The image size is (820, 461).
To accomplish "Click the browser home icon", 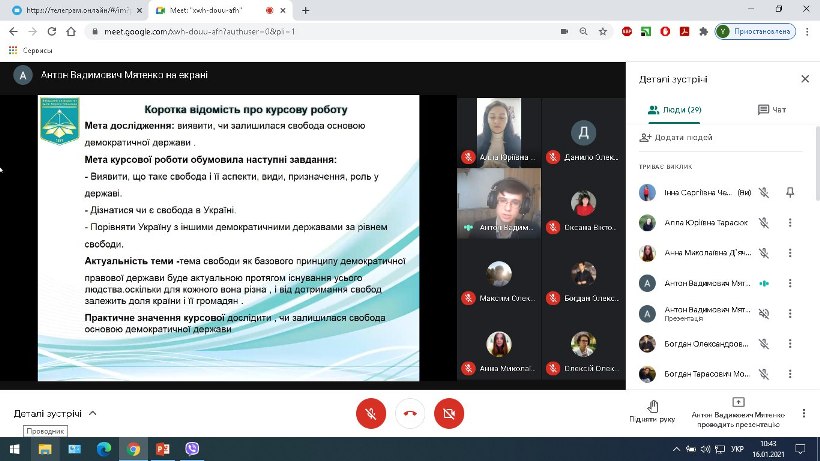I will 71,31.
